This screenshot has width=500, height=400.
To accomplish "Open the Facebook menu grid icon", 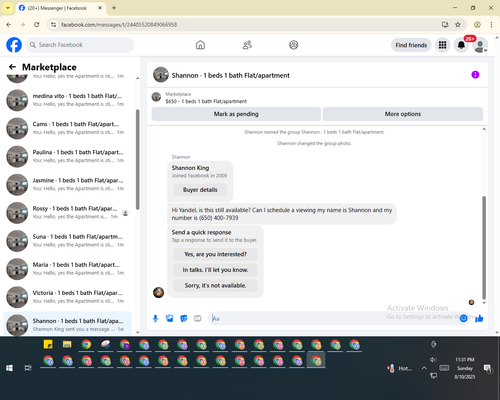I will [442, 45].
